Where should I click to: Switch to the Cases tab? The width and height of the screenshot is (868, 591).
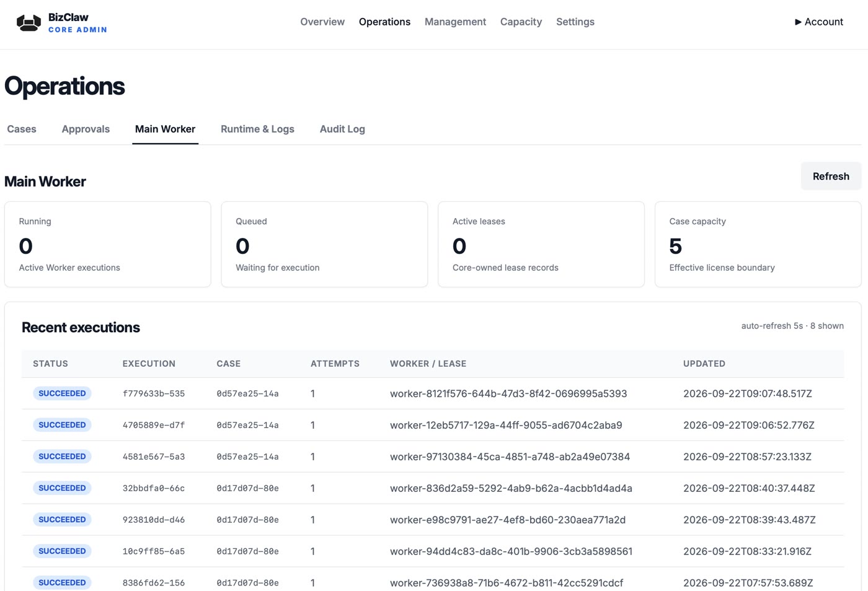22,129
